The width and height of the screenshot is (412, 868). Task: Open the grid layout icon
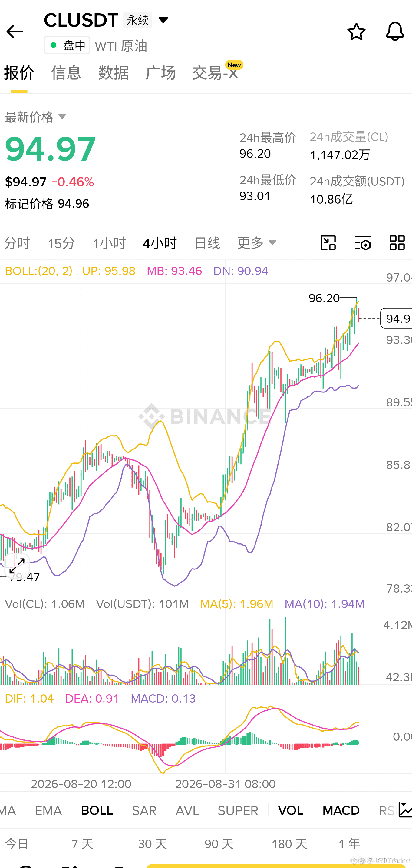(x=397, y=242)
